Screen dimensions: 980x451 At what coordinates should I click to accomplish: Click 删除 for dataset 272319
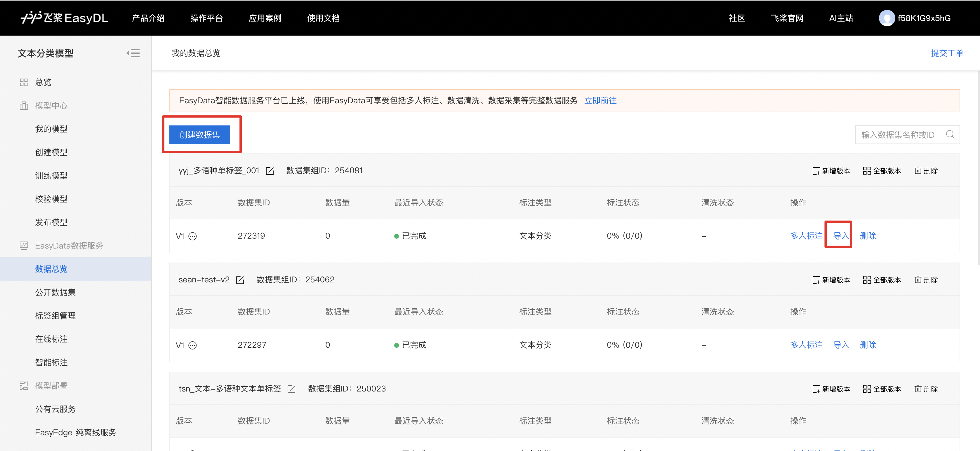868,236
